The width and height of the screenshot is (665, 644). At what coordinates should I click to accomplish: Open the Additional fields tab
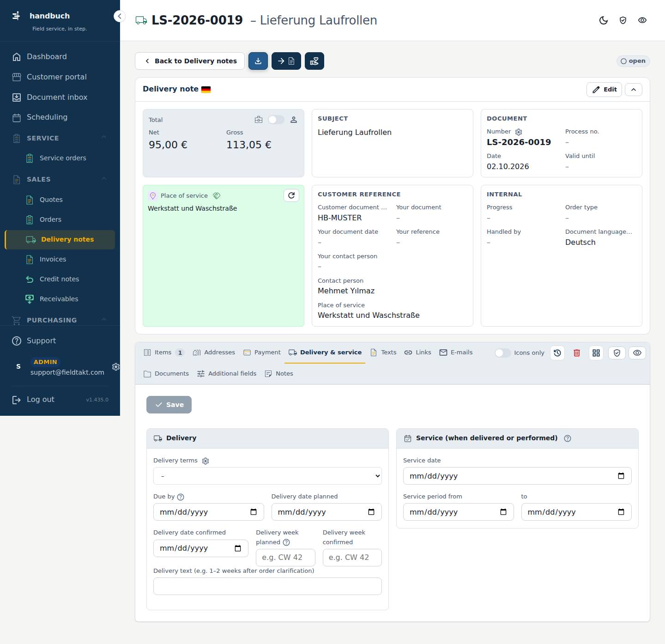coord(227,374)
